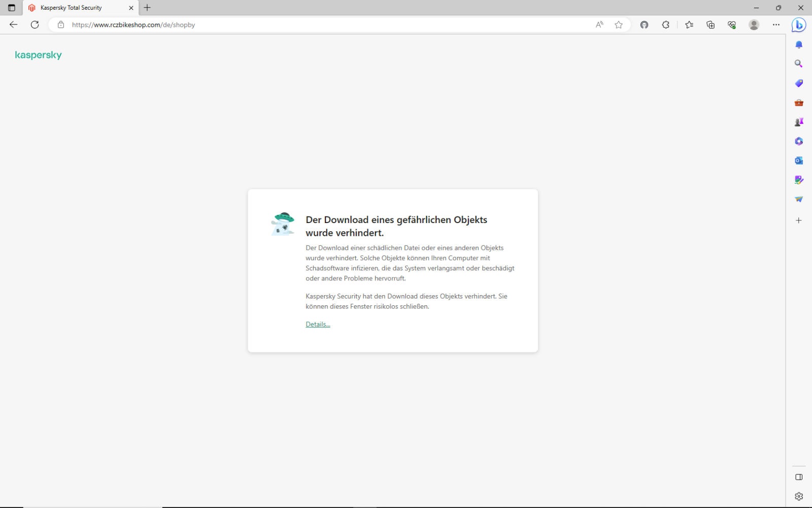Click the address bar URL

pyautogui.click(x=133, y=24)
